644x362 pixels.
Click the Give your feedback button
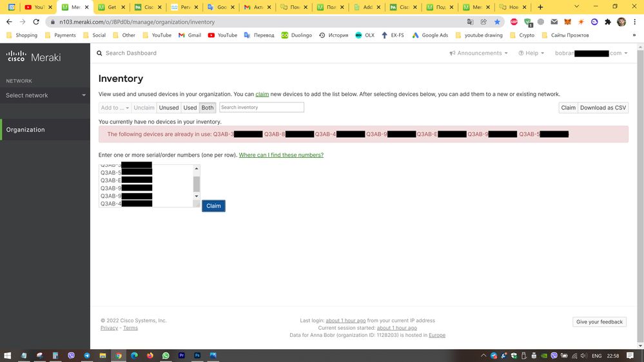tap(600, 322)
